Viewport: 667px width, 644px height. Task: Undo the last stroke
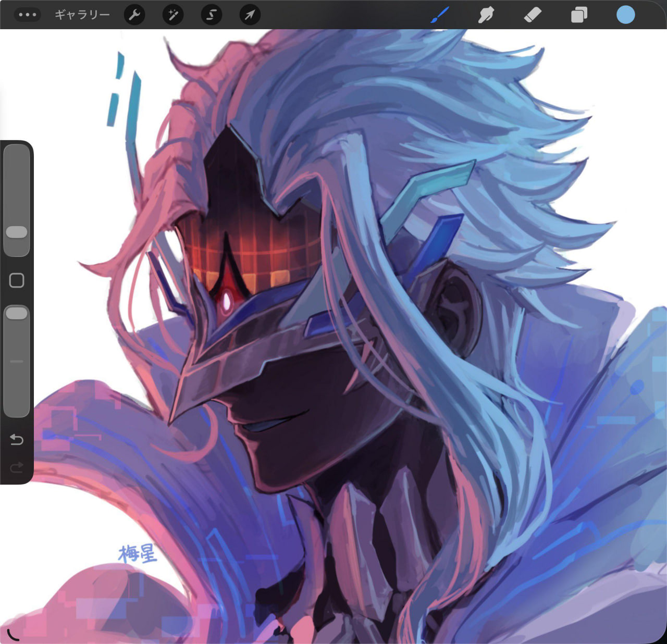coord(17,440)
